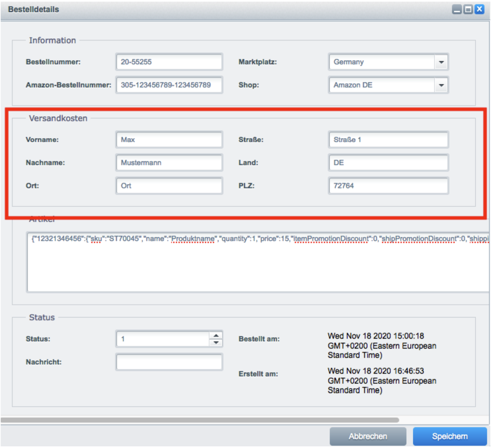Click the PLZ field showing 72764
This screenshot has height=448, width=492.
(388, 186)
